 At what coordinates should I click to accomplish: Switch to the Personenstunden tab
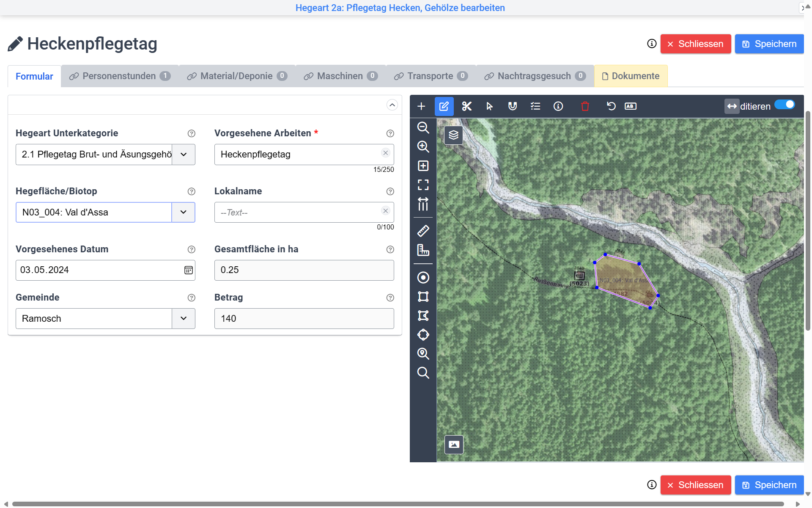[120, 76]
